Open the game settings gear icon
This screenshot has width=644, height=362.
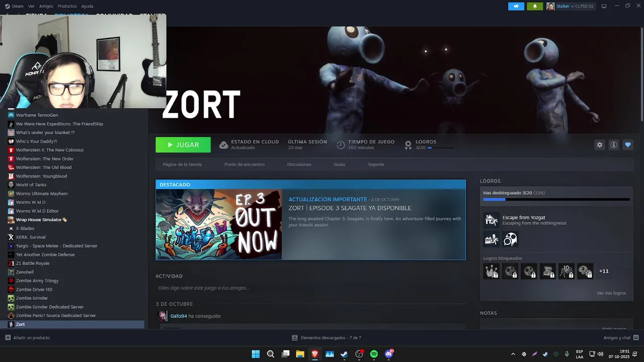599,145
